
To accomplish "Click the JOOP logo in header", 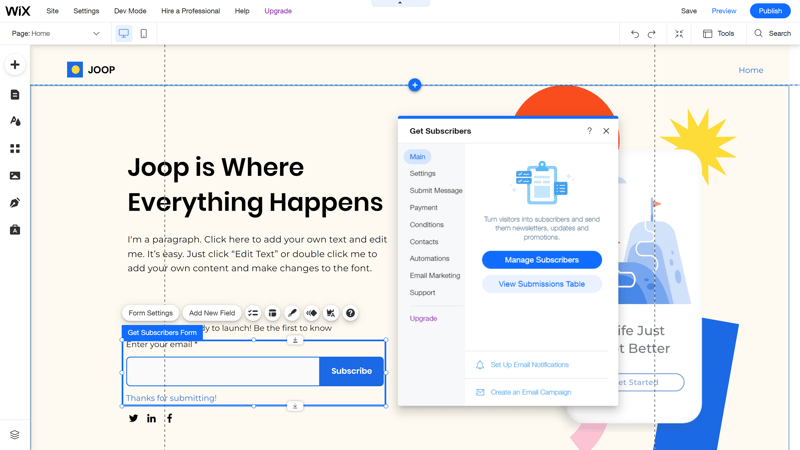I will pyautogui.click(x=91, y=70).
